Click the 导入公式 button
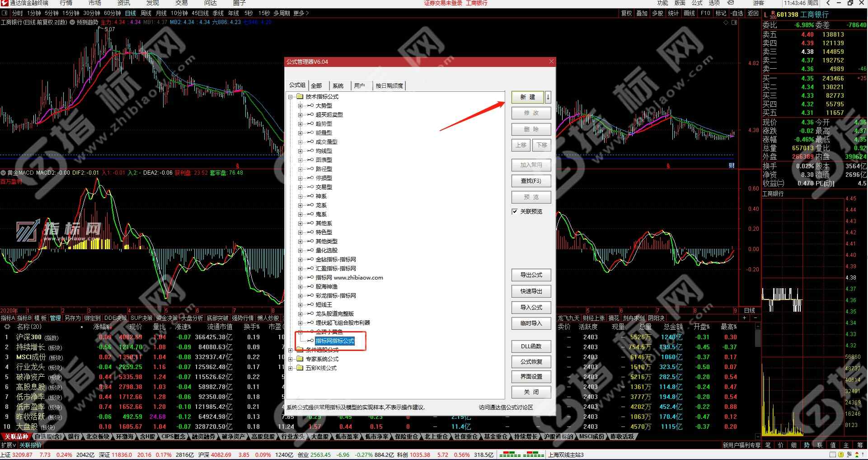Screen dimensions: 868x460 click(x=531, y=308)
